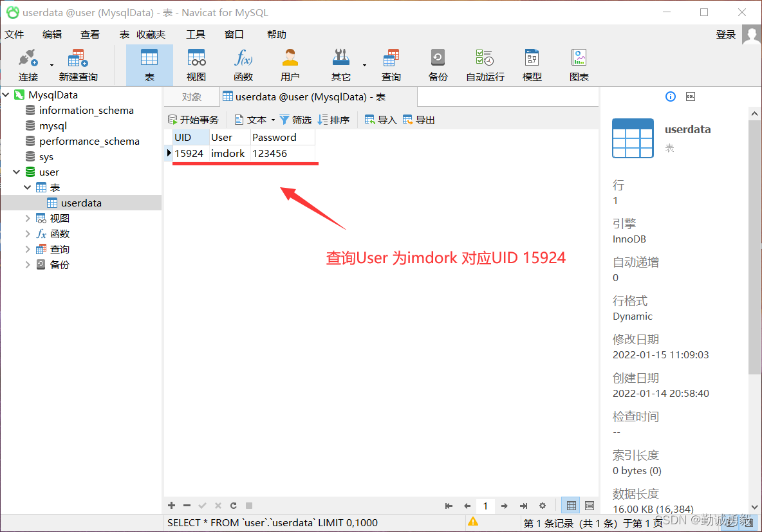Open the 文本 dropdown arrow
762x532 pixels.
[273, 120]
